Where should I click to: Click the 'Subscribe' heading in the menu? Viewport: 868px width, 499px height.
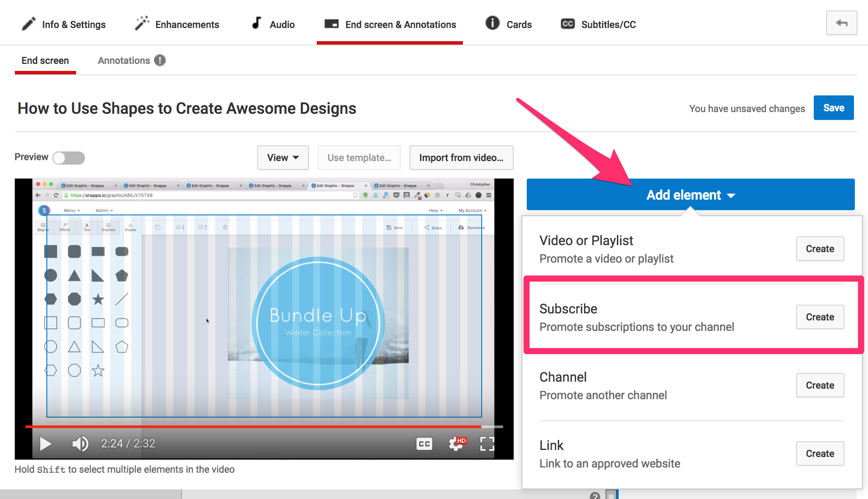568,309
